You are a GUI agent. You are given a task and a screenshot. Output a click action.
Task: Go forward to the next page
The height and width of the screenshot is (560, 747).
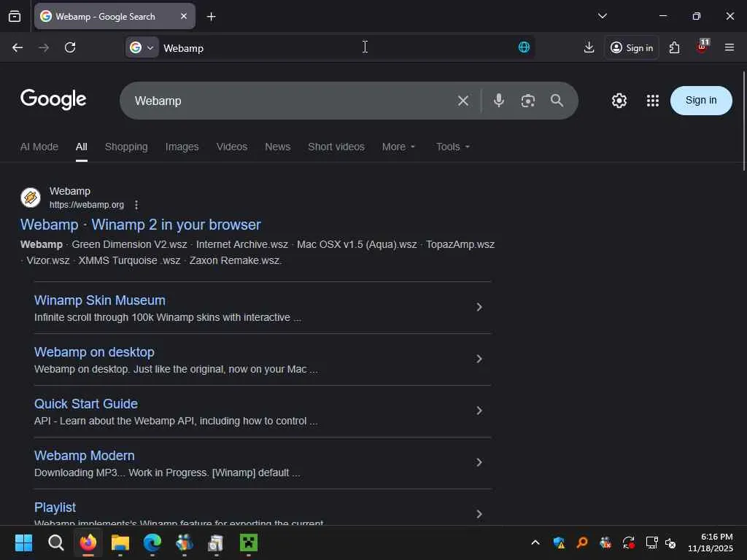coord(44,47)
